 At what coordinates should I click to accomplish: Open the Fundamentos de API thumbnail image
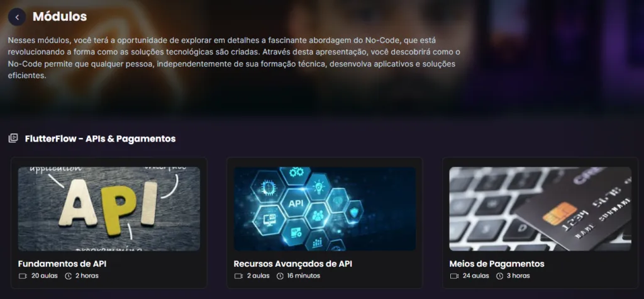109,209
